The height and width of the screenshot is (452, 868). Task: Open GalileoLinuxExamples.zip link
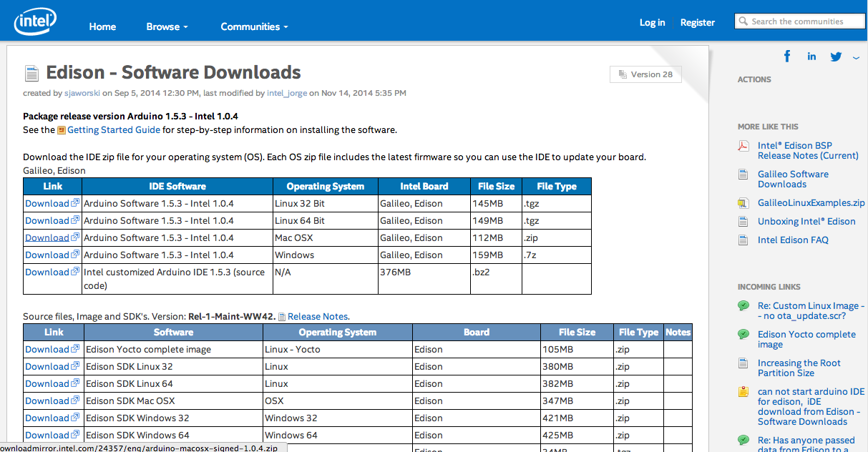(811, 203)
